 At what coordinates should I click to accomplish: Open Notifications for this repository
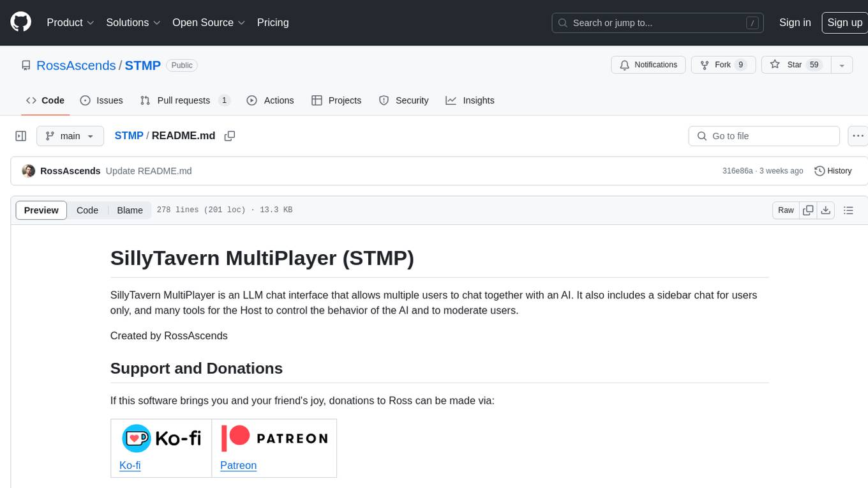click(x=648, y=65)
